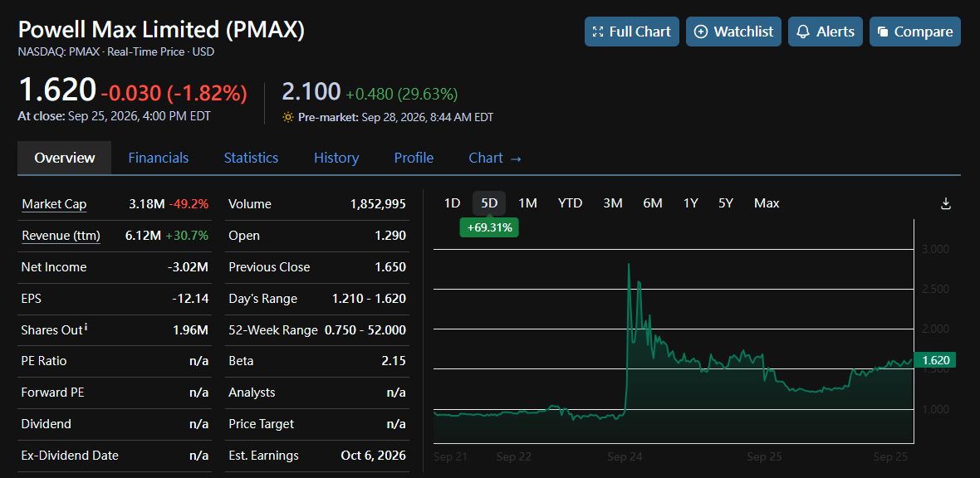Select the Max chart range

[767, 203]
